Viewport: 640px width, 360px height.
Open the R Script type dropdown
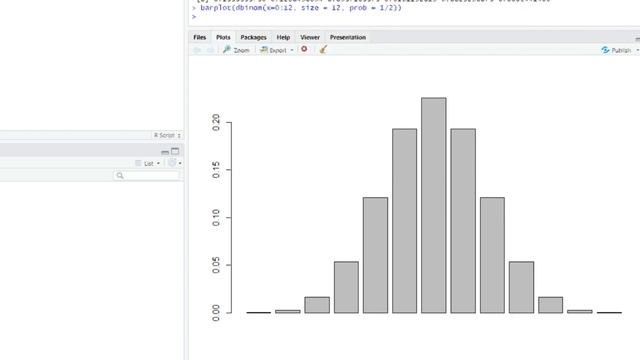coord(167,135)
